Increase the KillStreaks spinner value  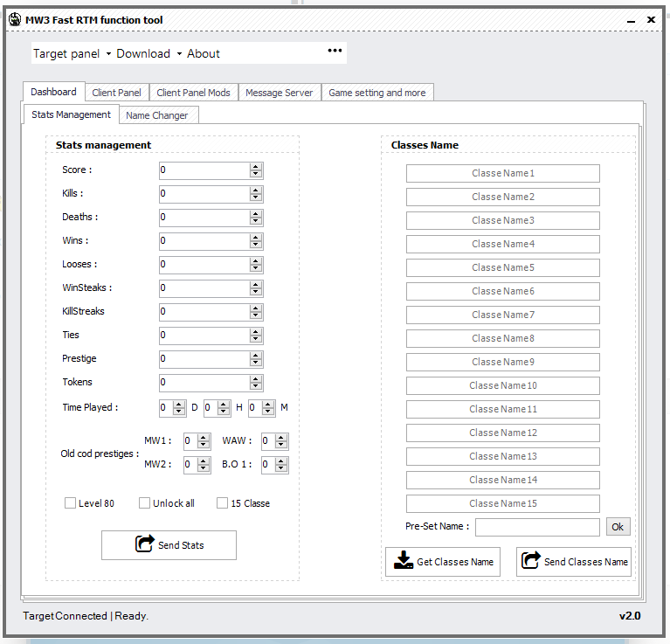pyautogui.click(x=256, y=308)
